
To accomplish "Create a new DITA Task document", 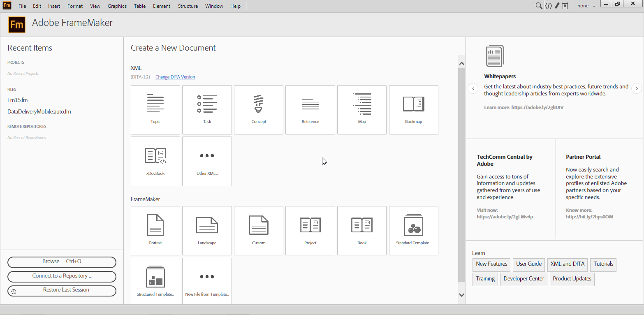I will click(207, 110).
